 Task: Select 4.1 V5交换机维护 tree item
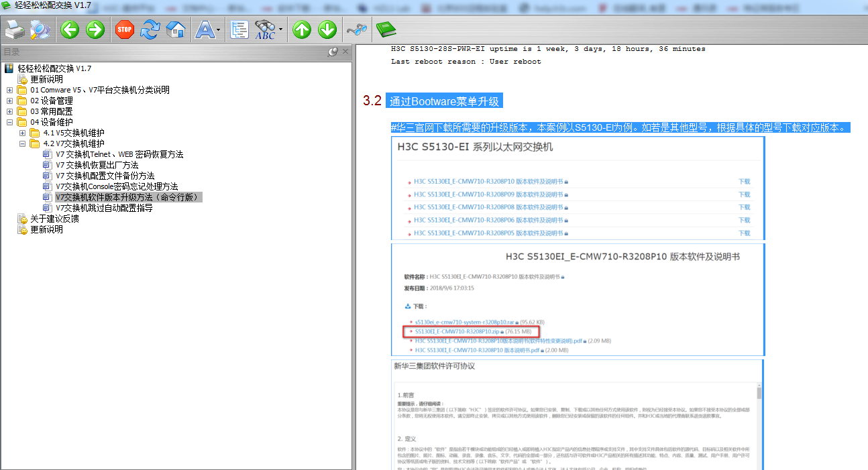click(x=74, y=133)
